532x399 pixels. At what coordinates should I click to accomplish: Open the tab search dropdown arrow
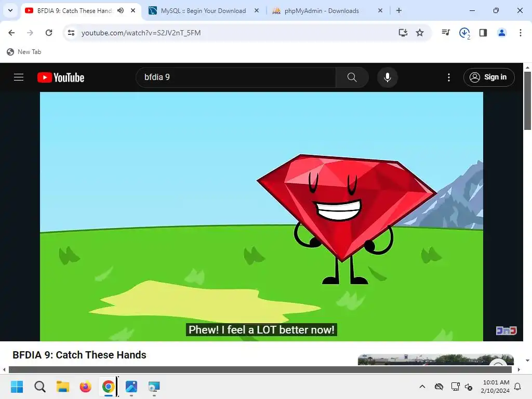(x=10, y=10)
